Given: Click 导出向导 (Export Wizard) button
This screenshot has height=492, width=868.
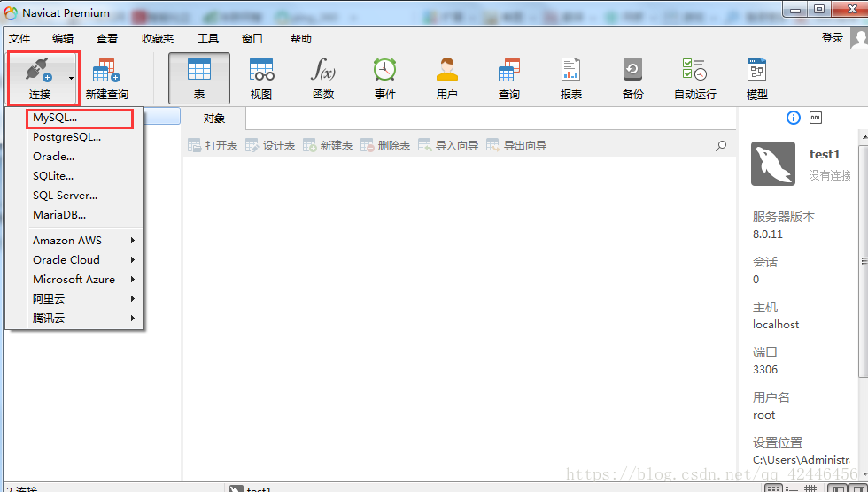Looking at the screenshot, I should coord(515,145).
